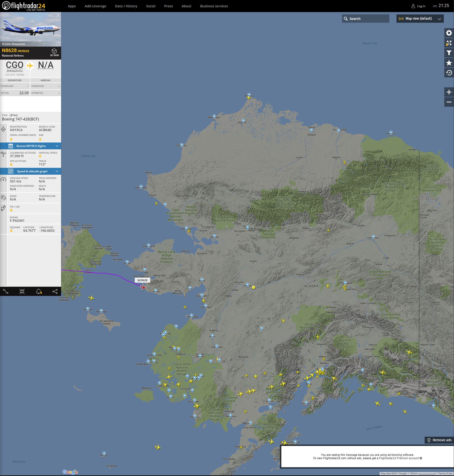Viewport: 454px width, 476px height.
Task: Click the St Paul airport pin
Action: tap(104, 454)
